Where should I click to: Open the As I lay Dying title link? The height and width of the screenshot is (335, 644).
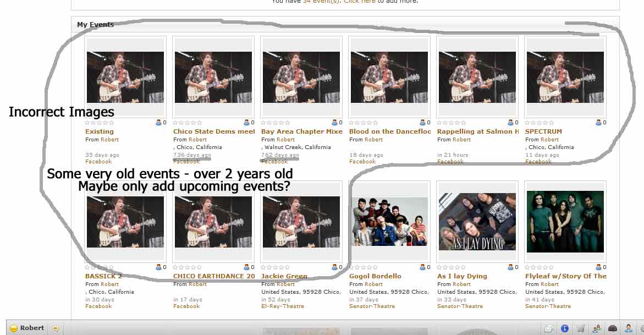462,276
